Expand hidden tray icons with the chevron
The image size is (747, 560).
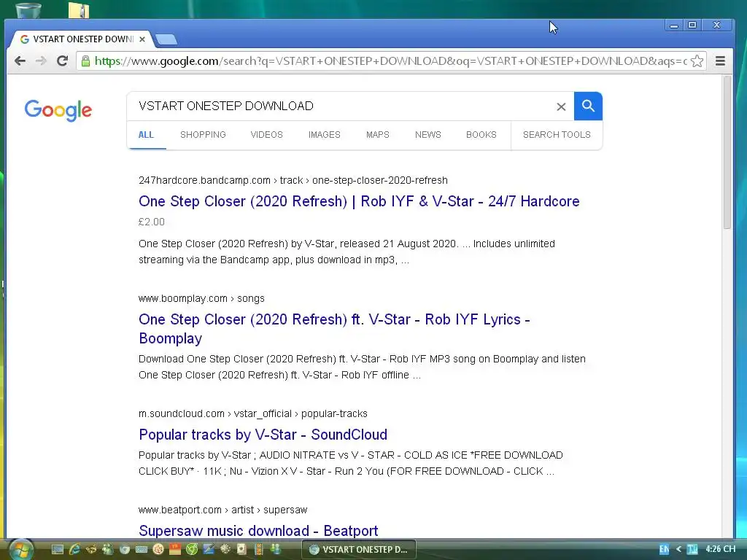(678, 549)
